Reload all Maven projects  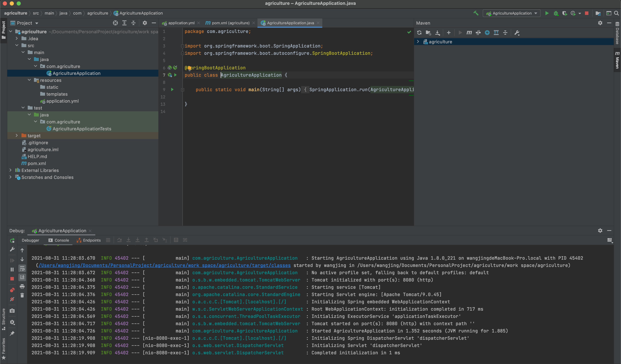pos(419,33)
